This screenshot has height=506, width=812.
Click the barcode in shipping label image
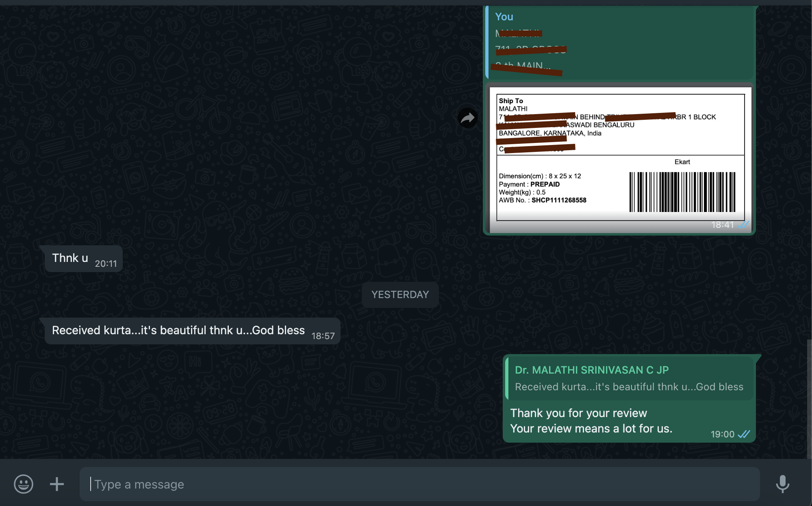click(682, 192)
